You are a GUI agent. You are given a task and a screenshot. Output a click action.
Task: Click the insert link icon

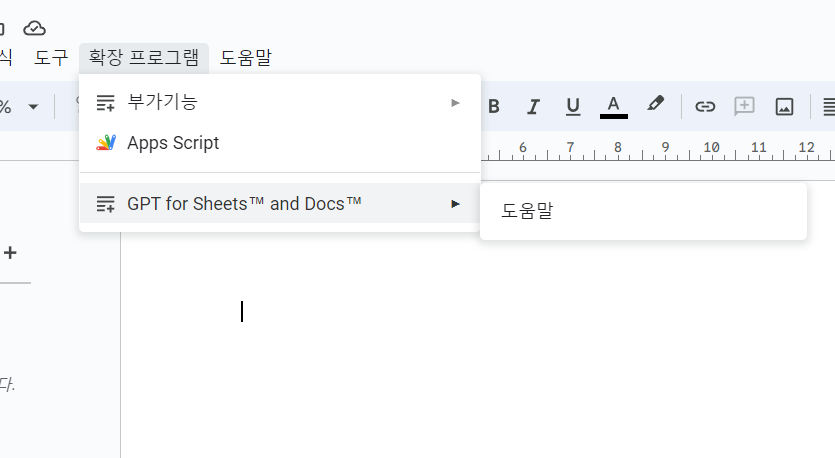point(705,107)
